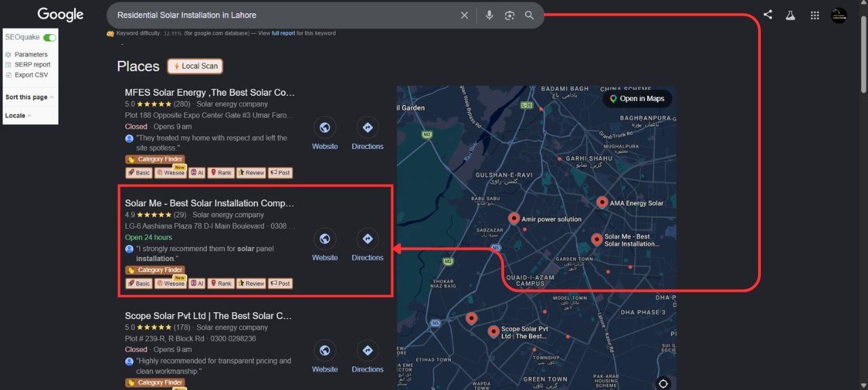Click the magnifier search icon
The image size is (868, 390).
point(530,15)
